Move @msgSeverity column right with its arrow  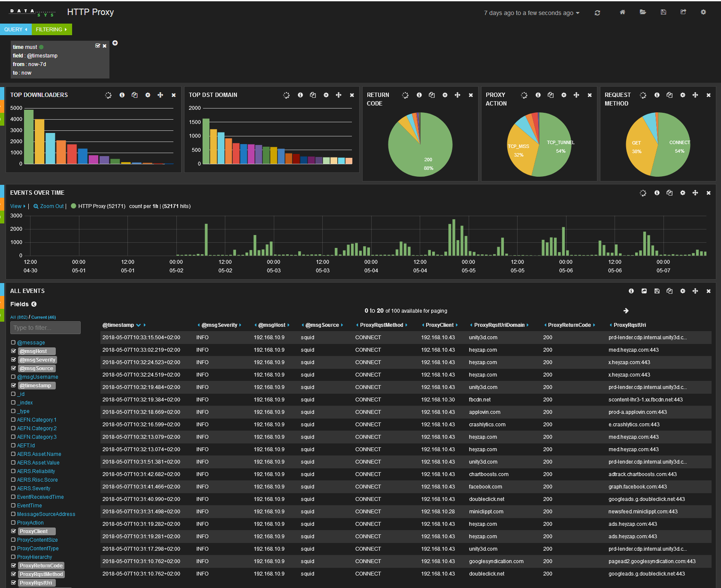pyautogui.click(x=240, y=325)
